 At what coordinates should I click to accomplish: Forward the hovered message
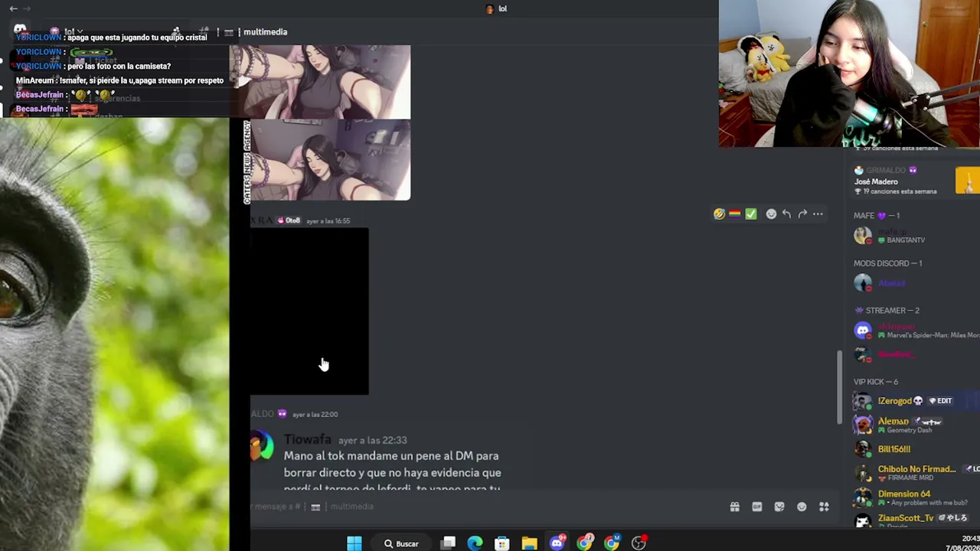point(802,214)
